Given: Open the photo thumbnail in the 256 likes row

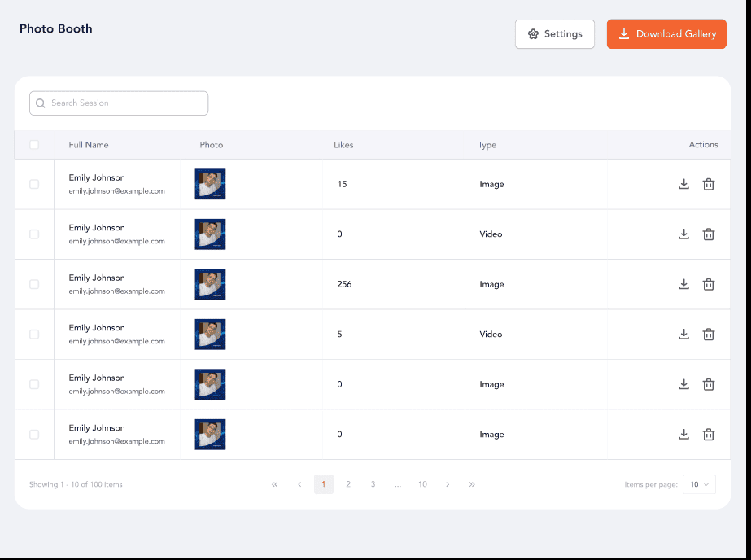Looking at the screenshot, I should pos(210,284).
